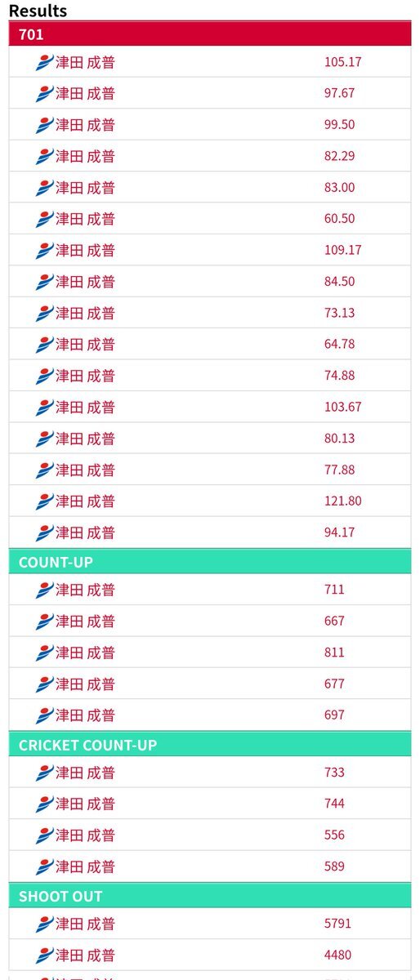
Task: Select the COUNT-UP section header
Action: click(210, 562)
